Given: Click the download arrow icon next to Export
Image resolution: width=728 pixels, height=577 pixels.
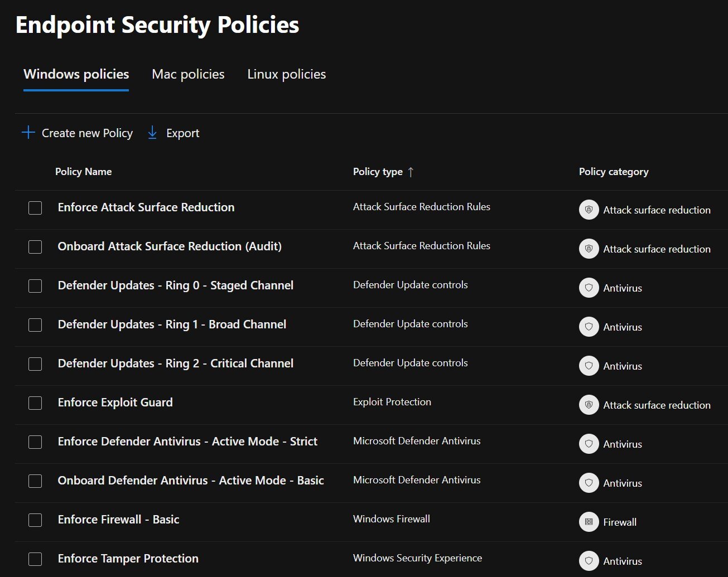Looking at the screenshot, I should point(152,133).
